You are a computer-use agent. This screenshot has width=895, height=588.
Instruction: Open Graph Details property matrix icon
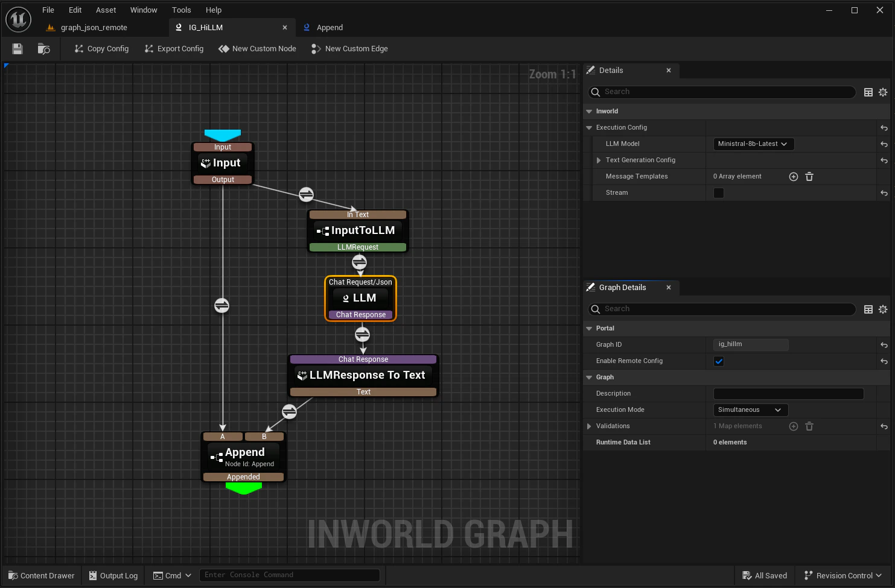tap(868, 309)
